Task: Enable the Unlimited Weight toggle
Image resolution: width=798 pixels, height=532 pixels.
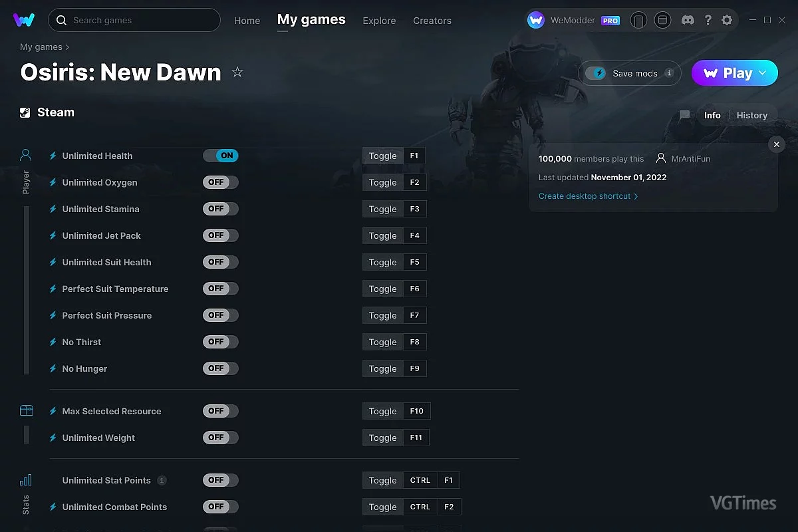Action: tap(221, 438)
